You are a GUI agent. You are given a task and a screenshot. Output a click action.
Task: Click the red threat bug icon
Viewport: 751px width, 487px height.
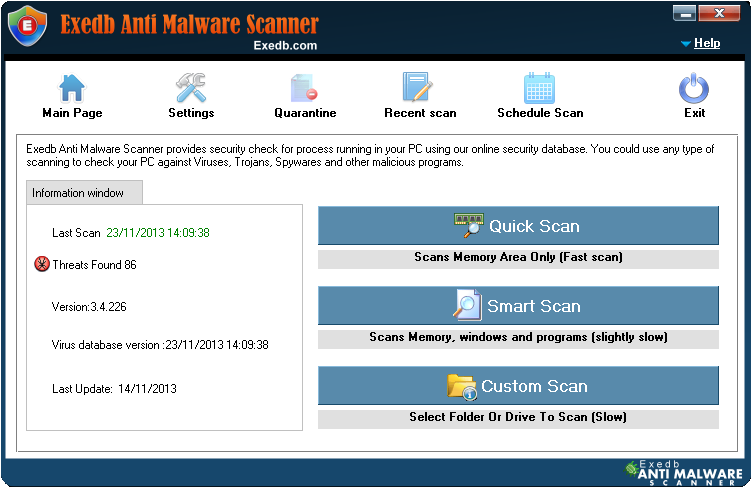(42, 264)
